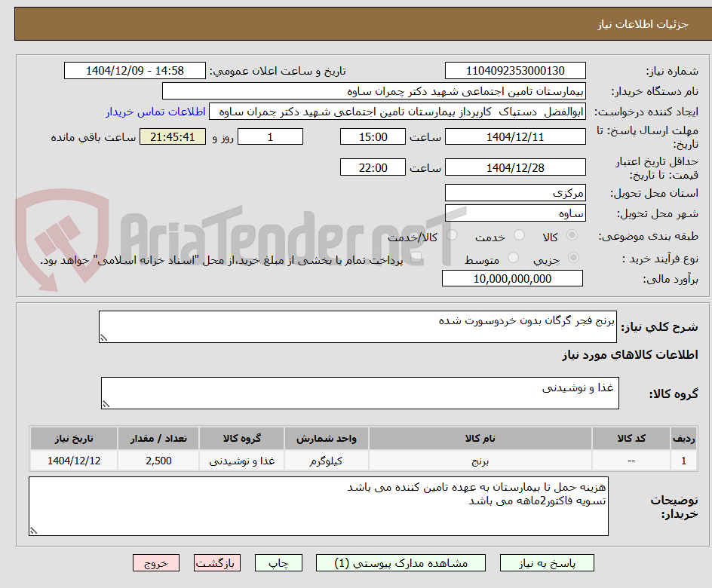Click the financial estimate field 10,000,000,000
Viewport: 712px width, 588px height.
(x=512, y=279)
